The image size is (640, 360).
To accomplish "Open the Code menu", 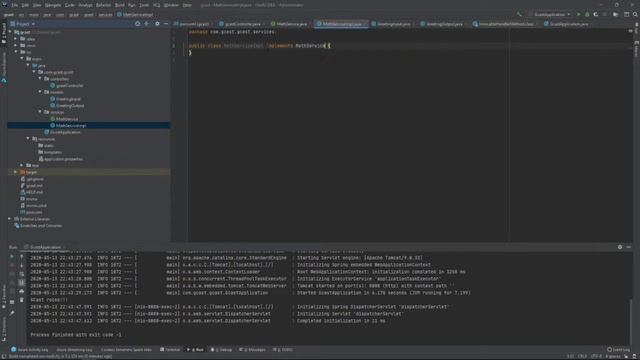I will 70,5.
